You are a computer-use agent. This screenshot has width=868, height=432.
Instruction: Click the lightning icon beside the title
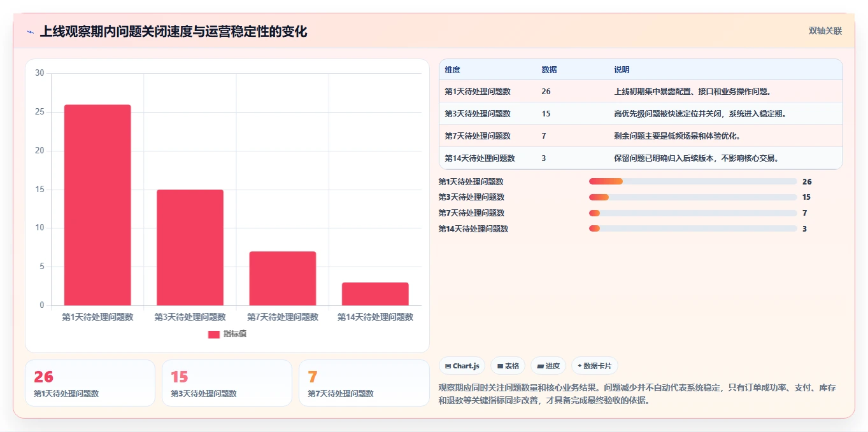click(x=30, y=31)
